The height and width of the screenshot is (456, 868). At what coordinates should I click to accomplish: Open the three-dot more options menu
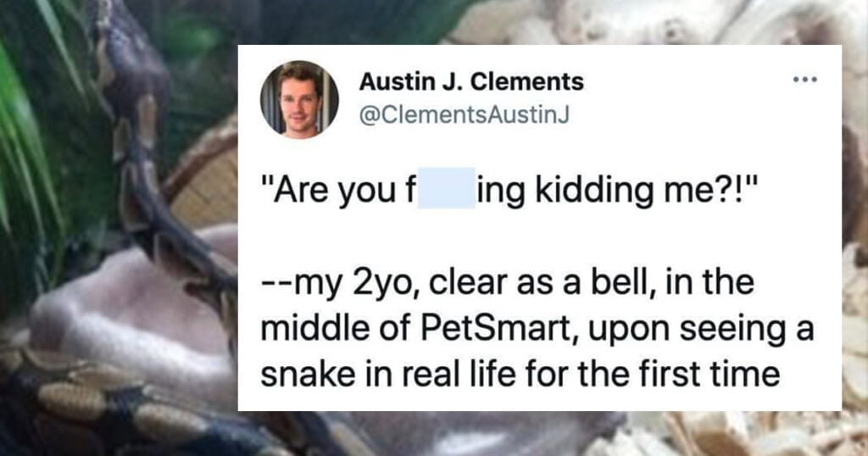pos(805,81)
